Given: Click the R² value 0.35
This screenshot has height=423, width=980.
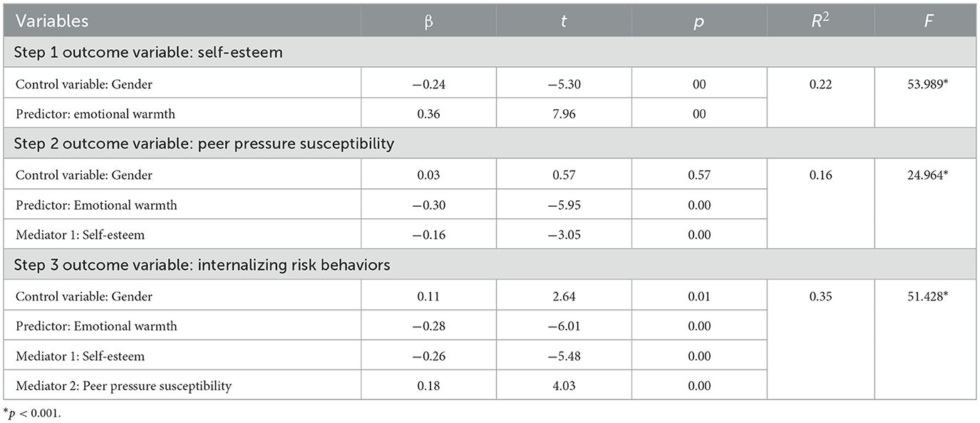Looking at the screenshot, I should tap(820, 296).
